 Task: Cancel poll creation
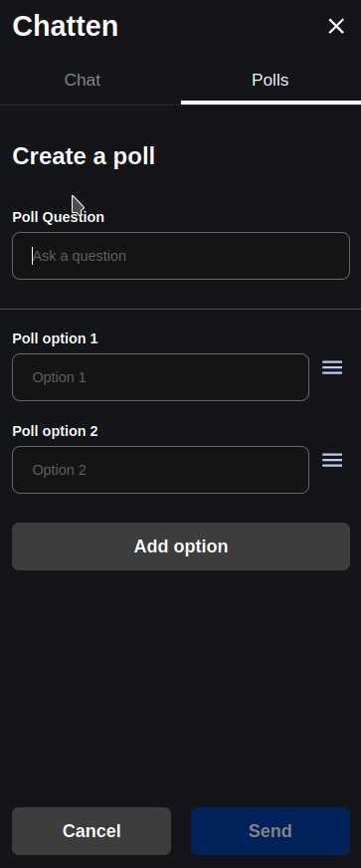click(91, 831)
